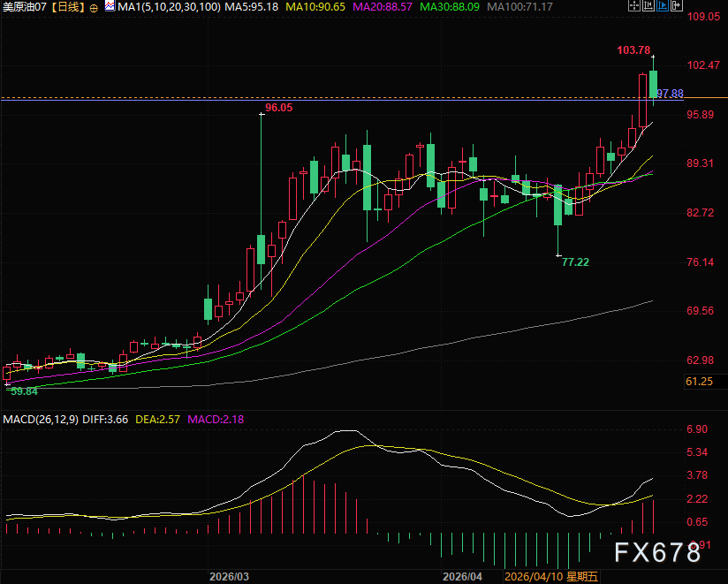This screenshot has height=584, width=728.
Task: Open the MA indicator chart icon
Action: coord(110,6)
